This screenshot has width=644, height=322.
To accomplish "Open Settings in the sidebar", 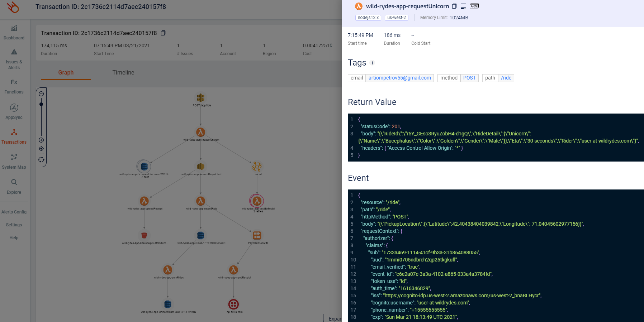I will pos(14,225).
